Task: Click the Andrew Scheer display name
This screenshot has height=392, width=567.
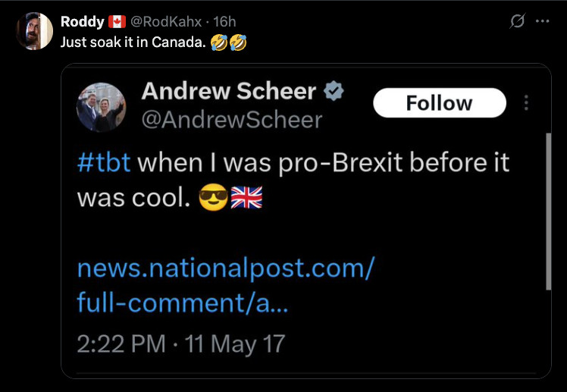Action: point(228,90)
